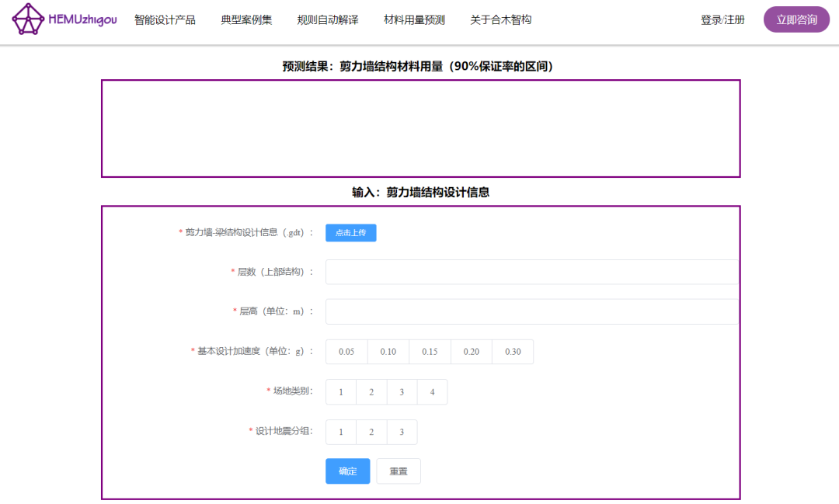The height and width of the screenshot is (504, 839).
Task: Choose 场地类别 option 4
Action: 432,392
